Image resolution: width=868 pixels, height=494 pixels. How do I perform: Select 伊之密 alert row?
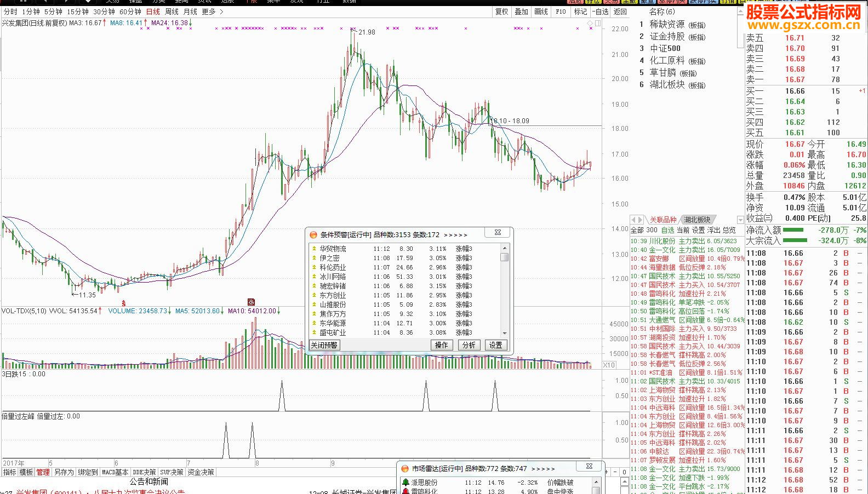(406, 258)
